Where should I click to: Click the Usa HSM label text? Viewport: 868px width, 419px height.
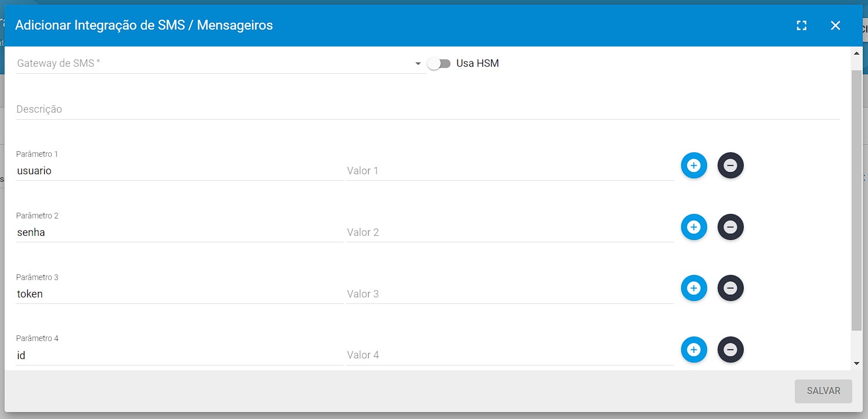click(477, 63)
